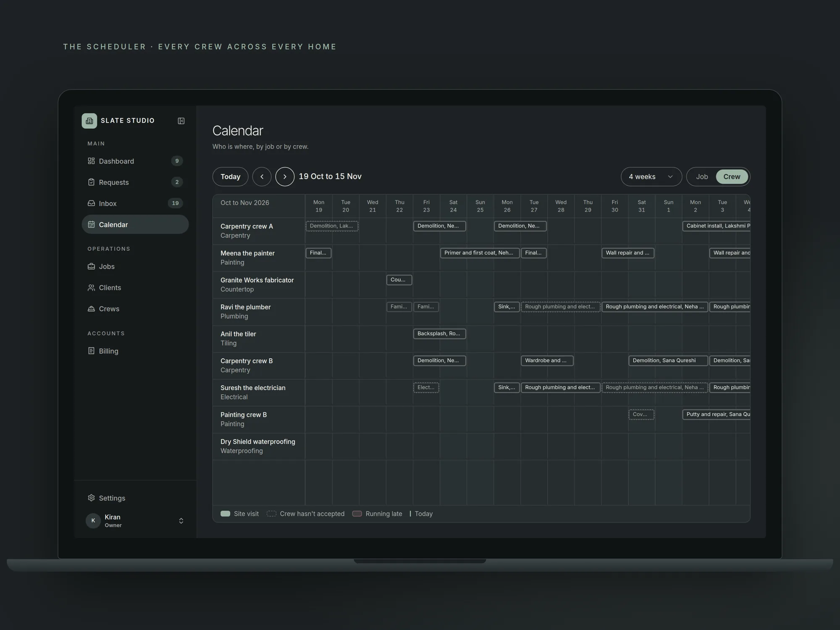Click the Mon 26 column header
The width and height of the screenshot is (840, 630).
tap(507, 206)
